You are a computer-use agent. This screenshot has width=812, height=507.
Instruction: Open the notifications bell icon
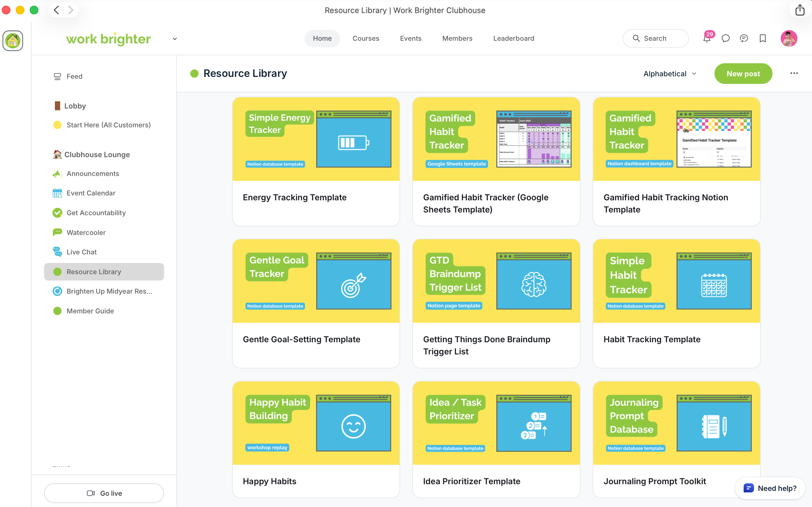click(x=706, y=39)
